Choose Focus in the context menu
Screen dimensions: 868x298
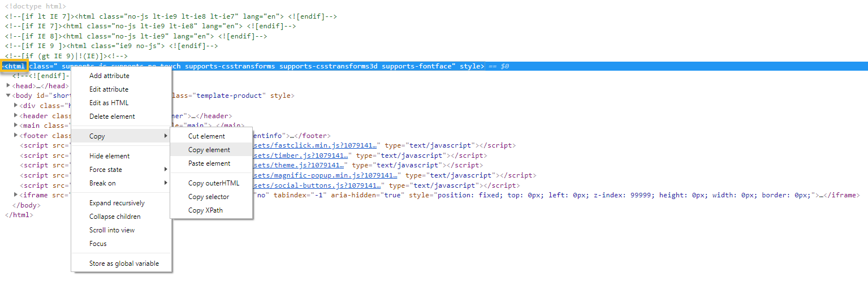click(x=121, y=244)
